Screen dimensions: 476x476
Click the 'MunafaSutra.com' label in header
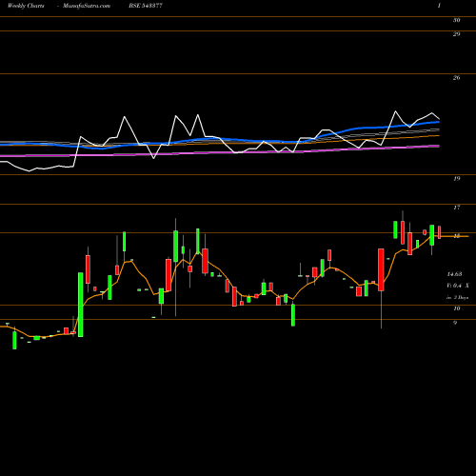(x=87, y=6)
